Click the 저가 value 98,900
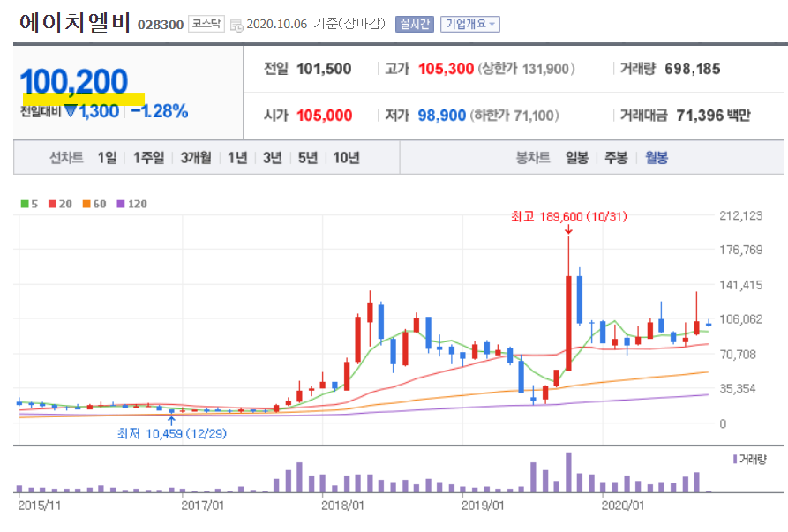 point(442,116)
